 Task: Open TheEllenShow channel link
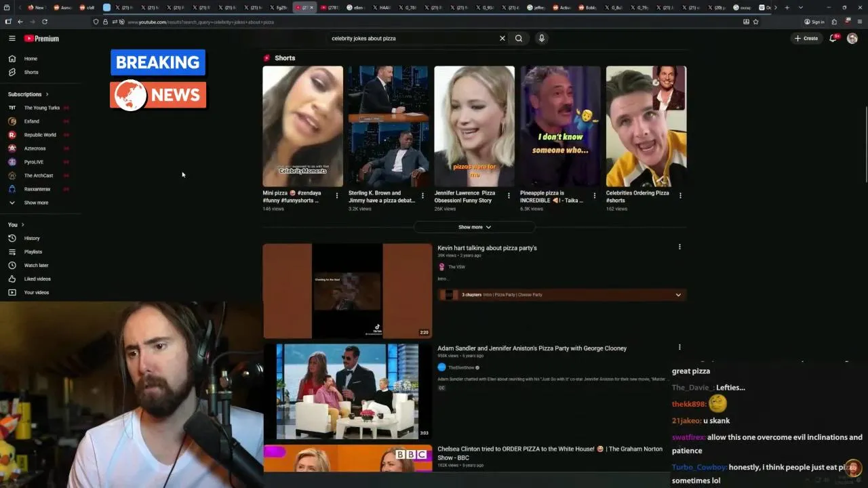[x=461, y=367]
